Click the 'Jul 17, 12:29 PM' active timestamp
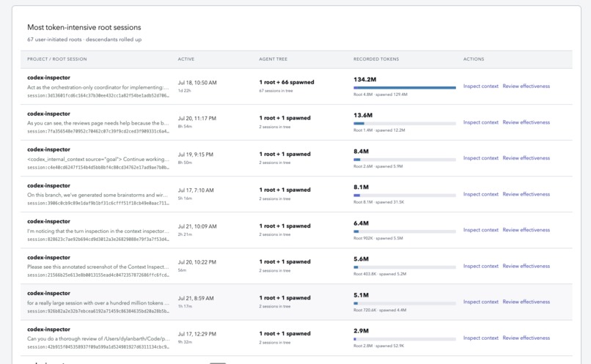 (197, 334)
